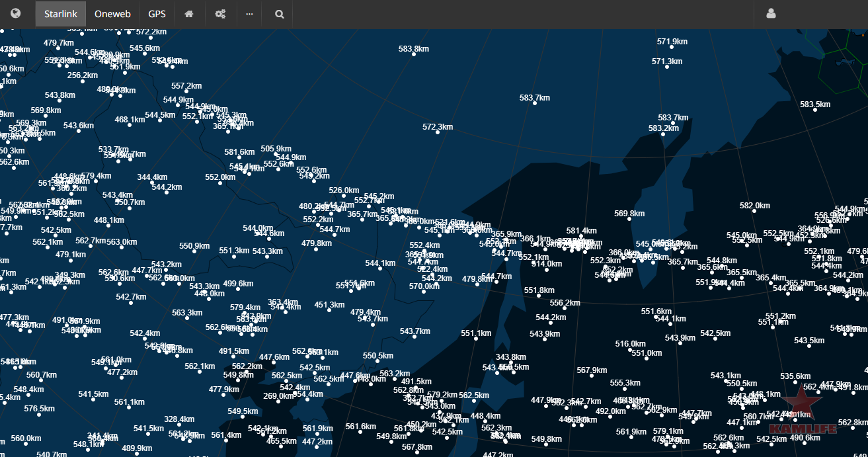This screenshot has height=457, width=868.
Task: Select satellite labeled 492.0km
Action: click(610, 411)
